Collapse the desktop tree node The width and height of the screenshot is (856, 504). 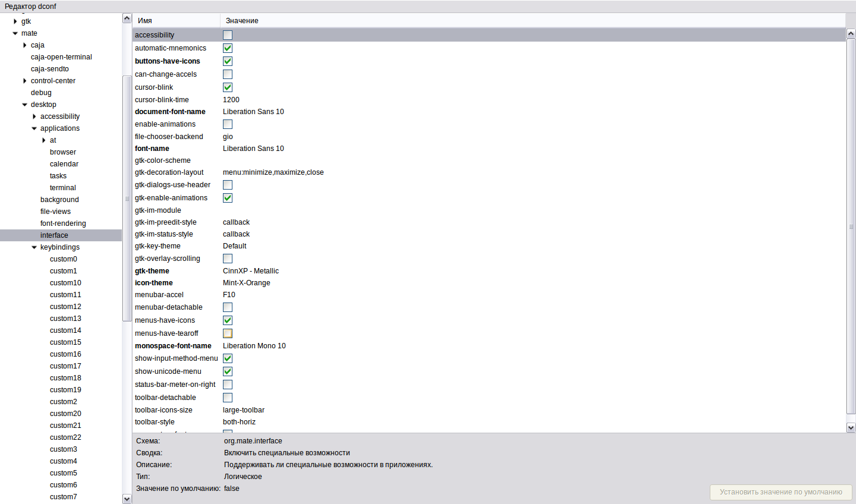pyautogui.click(x=25, y=105)
